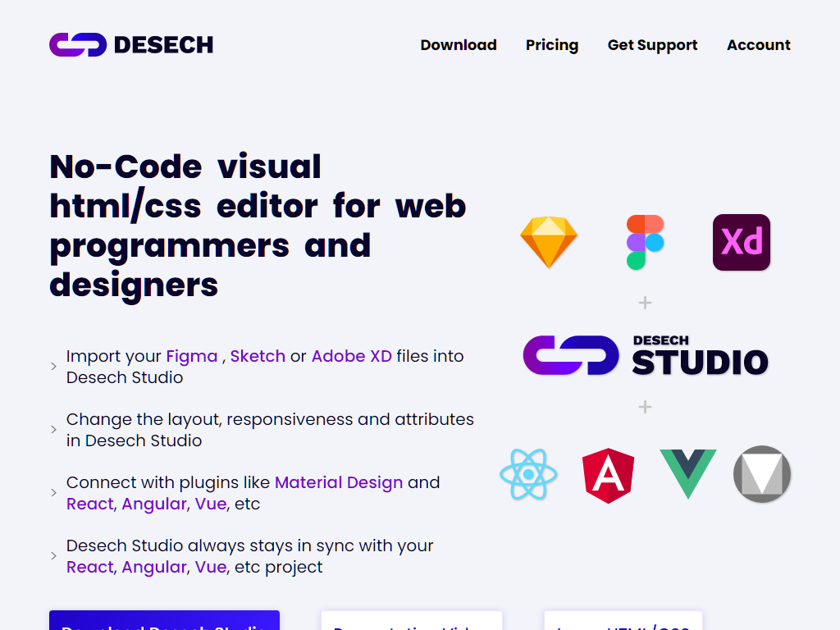Viewport: 840px width, 630px height.
Task: Click chevron beside 'Connect with plugins' bullet
Action: pyautogui.click(x=53, y=493)
